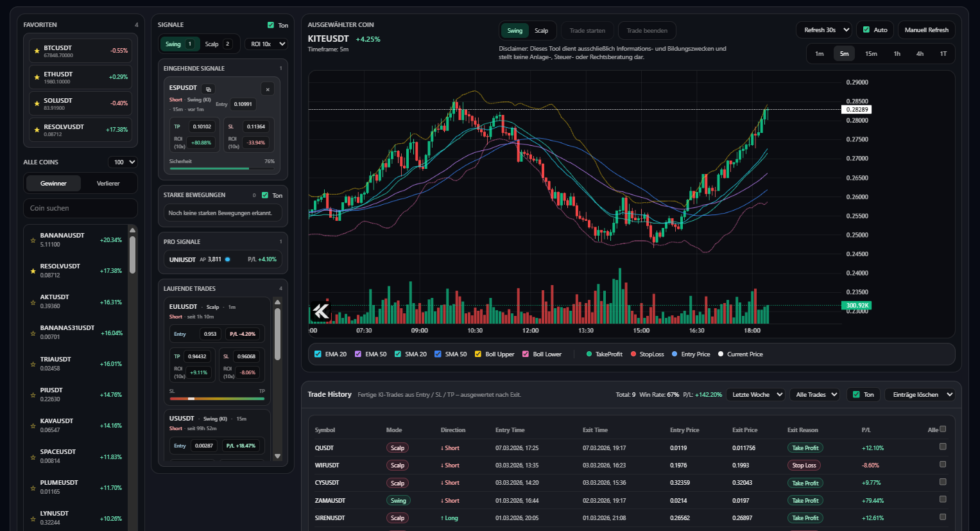
Task: Click the Coin suchen search field
Action: pos(80,208)
